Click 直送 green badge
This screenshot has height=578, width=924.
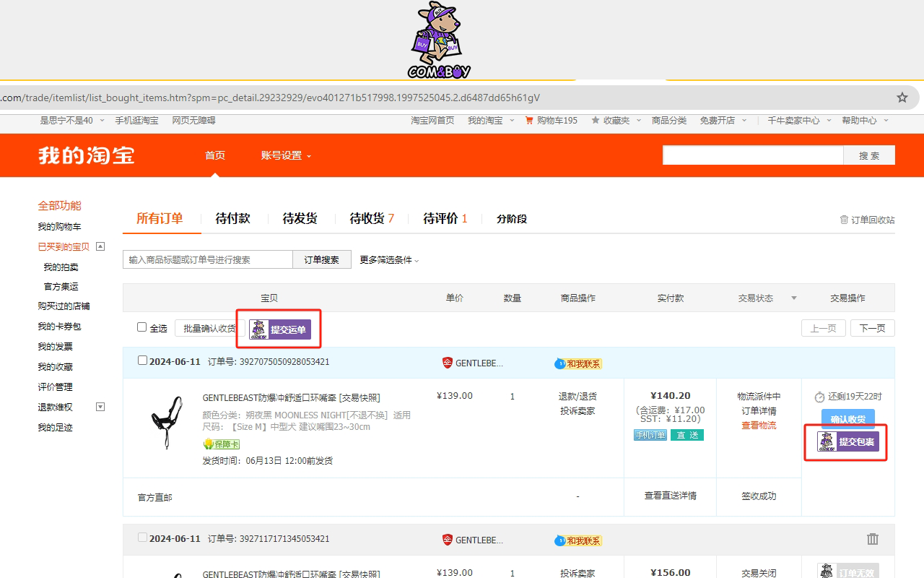687,435
